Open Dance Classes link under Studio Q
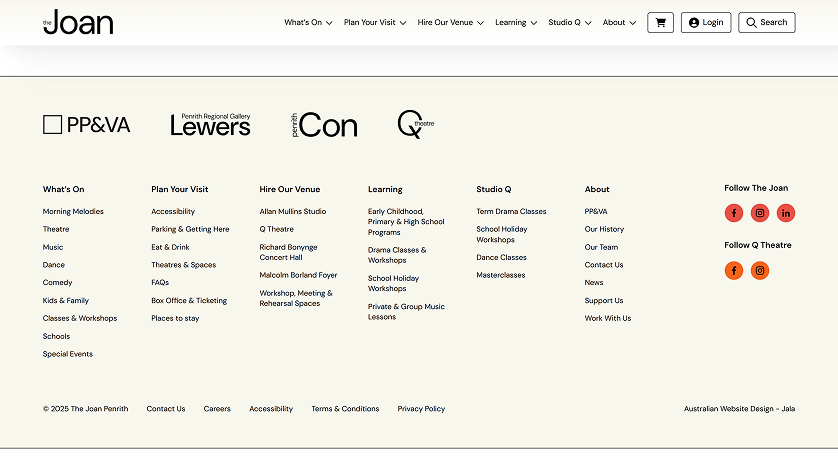This screenshot has height=471, width=838. (x=501, y=257)
